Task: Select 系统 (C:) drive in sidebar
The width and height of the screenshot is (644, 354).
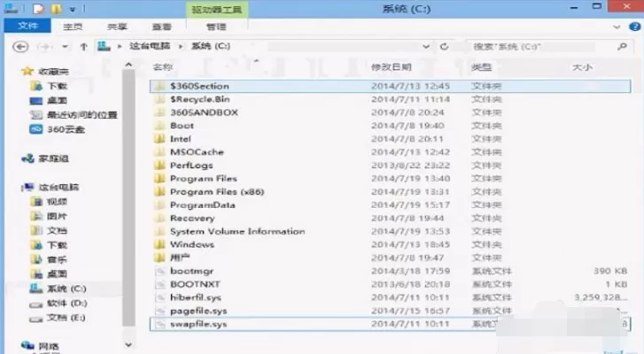Action: tap(58, 289)
